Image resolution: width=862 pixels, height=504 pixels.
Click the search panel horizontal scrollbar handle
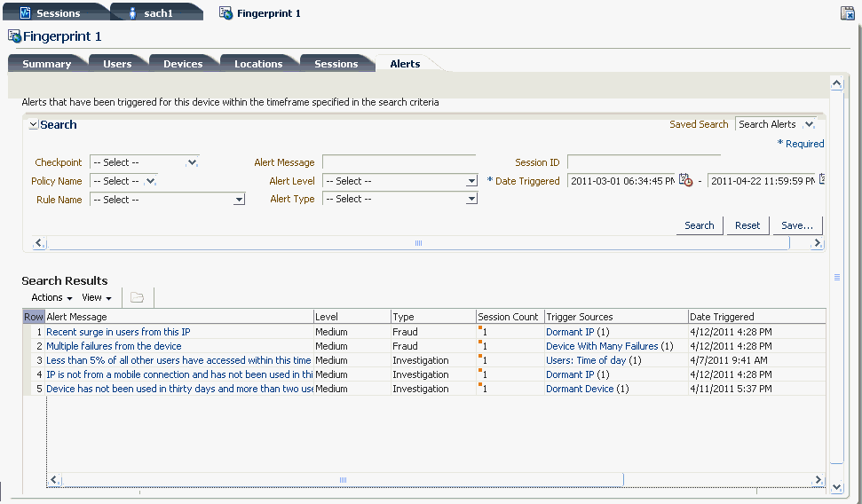(x=418, y=243)
